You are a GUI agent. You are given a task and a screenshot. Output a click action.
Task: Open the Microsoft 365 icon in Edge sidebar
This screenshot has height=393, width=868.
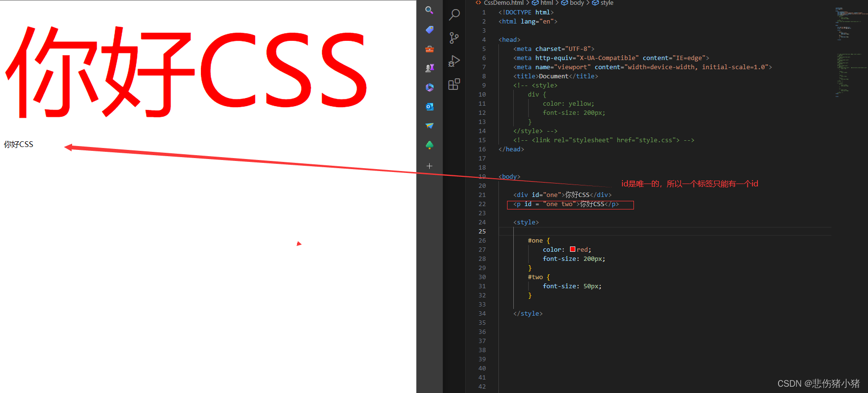(x=429, y=87)
